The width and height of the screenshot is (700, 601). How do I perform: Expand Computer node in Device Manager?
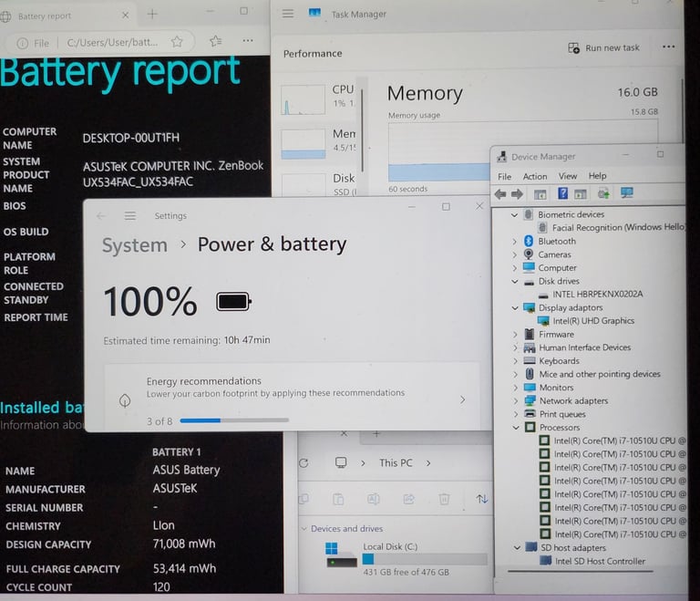point(514,268)
